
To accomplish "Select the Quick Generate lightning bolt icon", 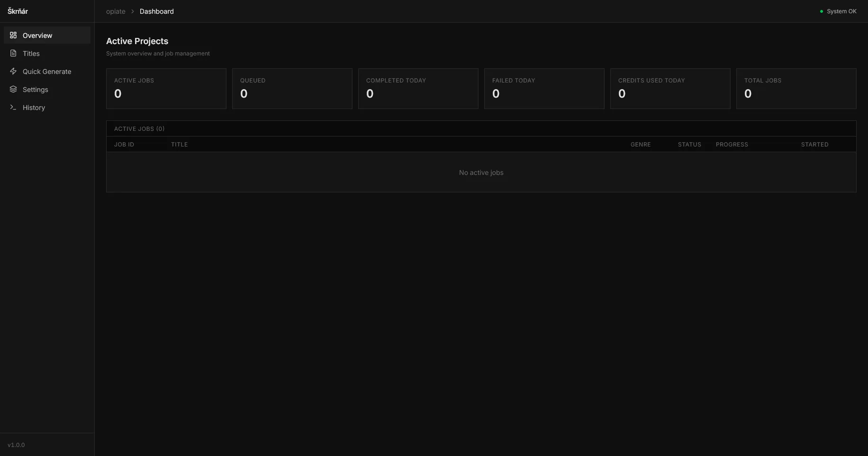I will [x=13, y=71].
